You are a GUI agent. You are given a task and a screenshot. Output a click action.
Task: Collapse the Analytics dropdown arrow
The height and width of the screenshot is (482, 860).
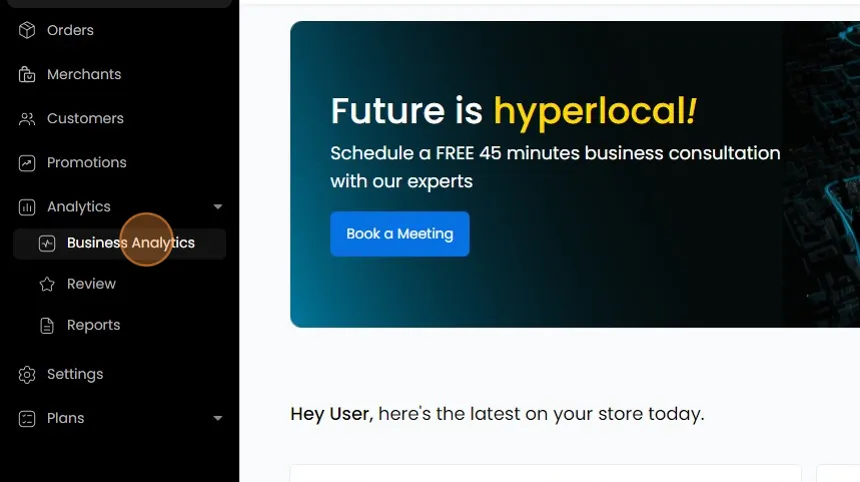[x=218, y=207]
